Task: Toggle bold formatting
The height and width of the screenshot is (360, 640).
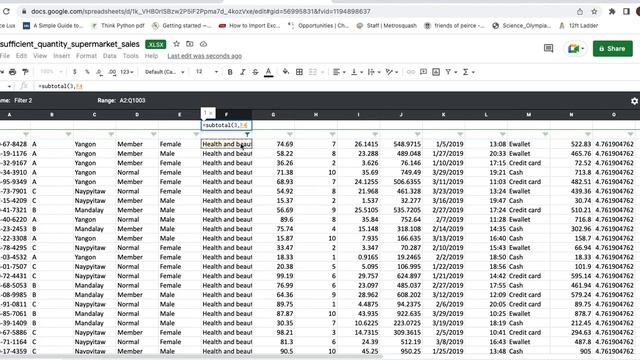Action: pos(230,72)
